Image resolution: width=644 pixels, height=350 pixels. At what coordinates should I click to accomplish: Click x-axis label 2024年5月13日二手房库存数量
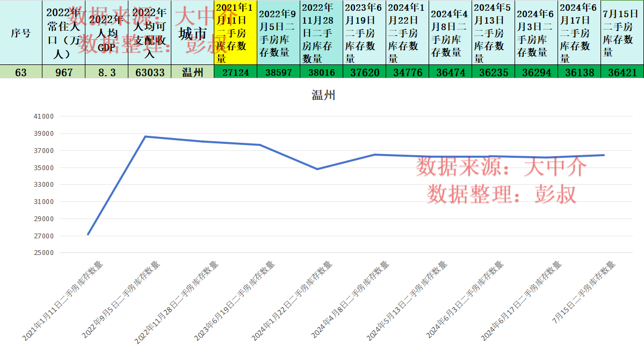(406, 301)
